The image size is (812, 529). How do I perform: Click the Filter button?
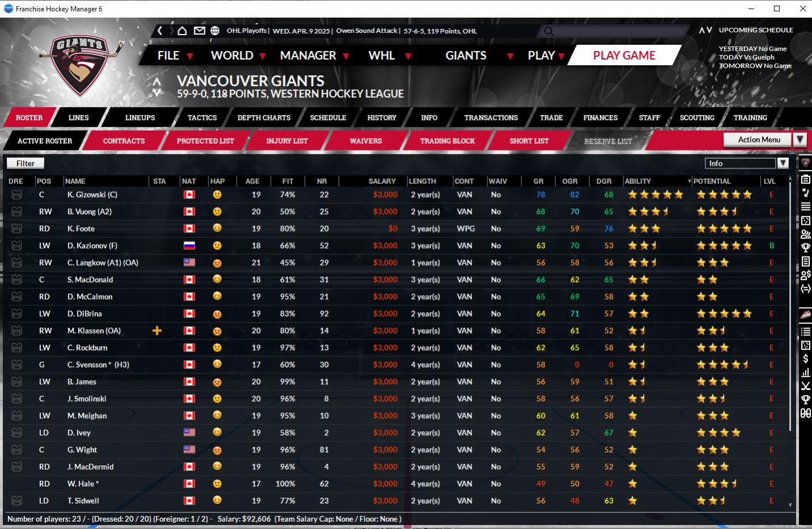[x=26, y=163]
